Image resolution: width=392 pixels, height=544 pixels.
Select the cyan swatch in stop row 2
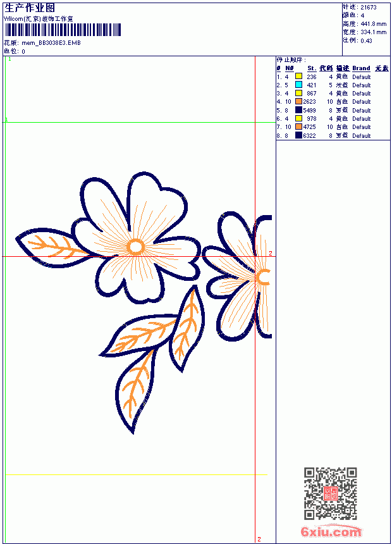[298, 85]
